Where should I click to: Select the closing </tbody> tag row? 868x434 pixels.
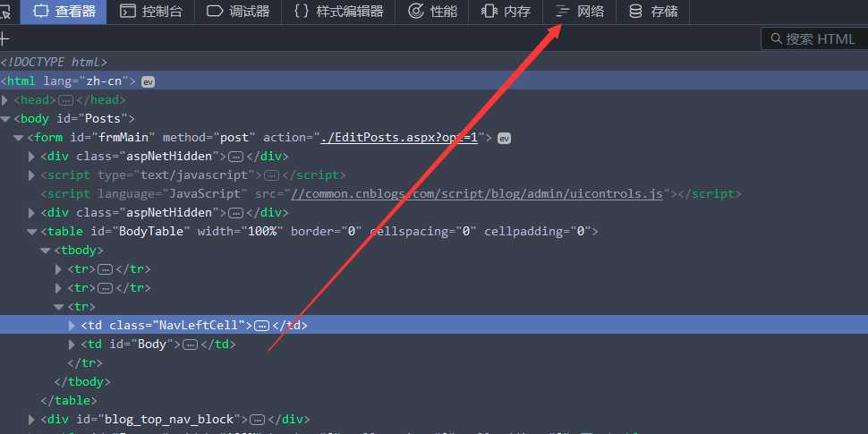coord(82,382)
